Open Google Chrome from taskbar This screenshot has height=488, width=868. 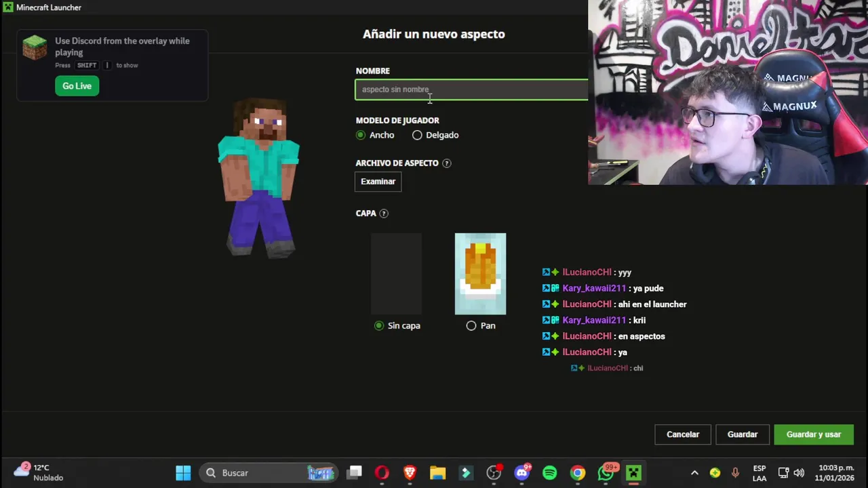pyautogui.click(x=578, y=473)
